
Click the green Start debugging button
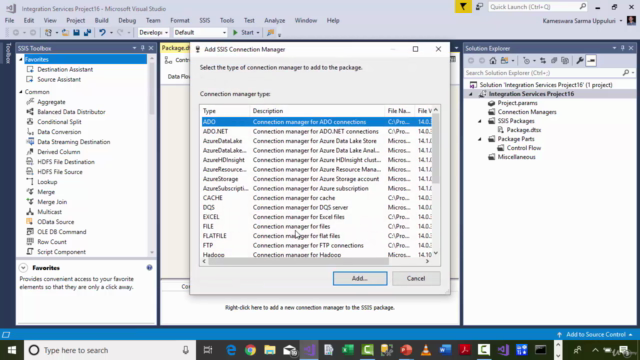pos(243,33)
